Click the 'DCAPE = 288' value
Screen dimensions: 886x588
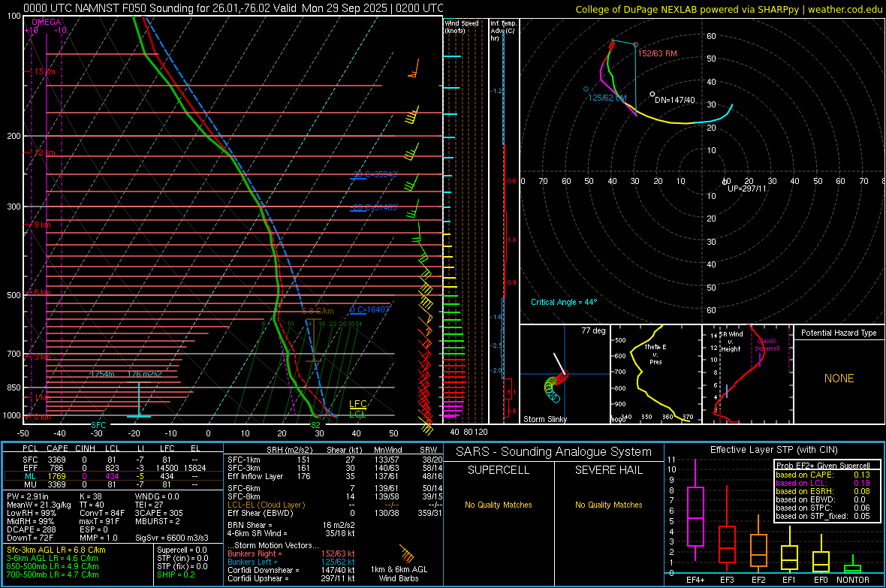[x=30, y=529]
